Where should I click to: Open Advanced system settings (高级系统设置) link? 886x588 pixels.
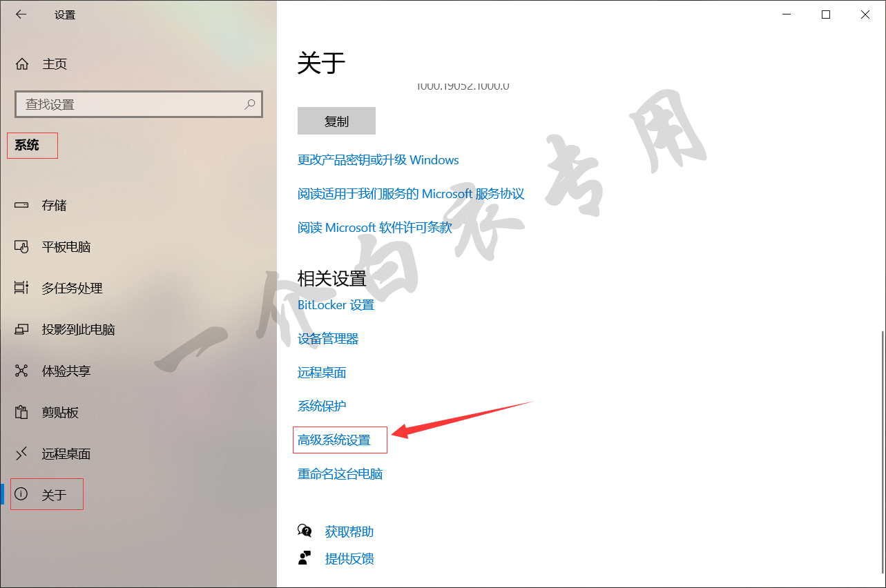[x=334, y=440]
